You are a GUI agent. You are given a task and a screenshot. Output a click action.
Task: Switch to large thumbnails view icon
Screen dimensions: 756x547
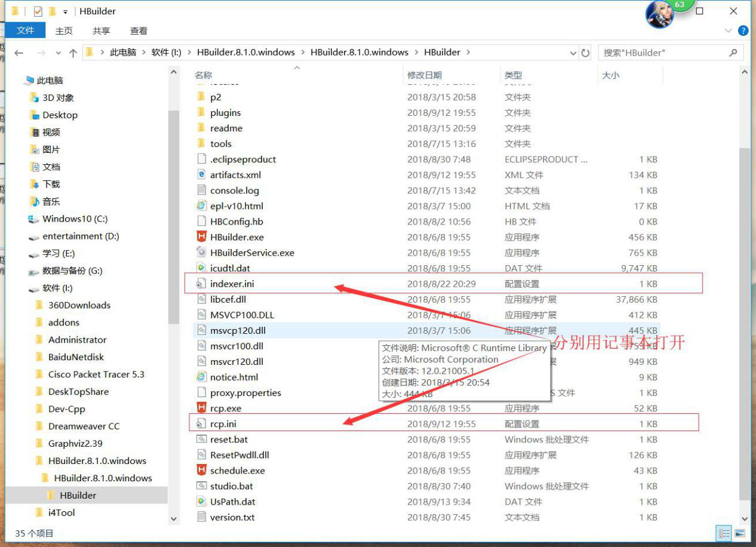point(740,533)
